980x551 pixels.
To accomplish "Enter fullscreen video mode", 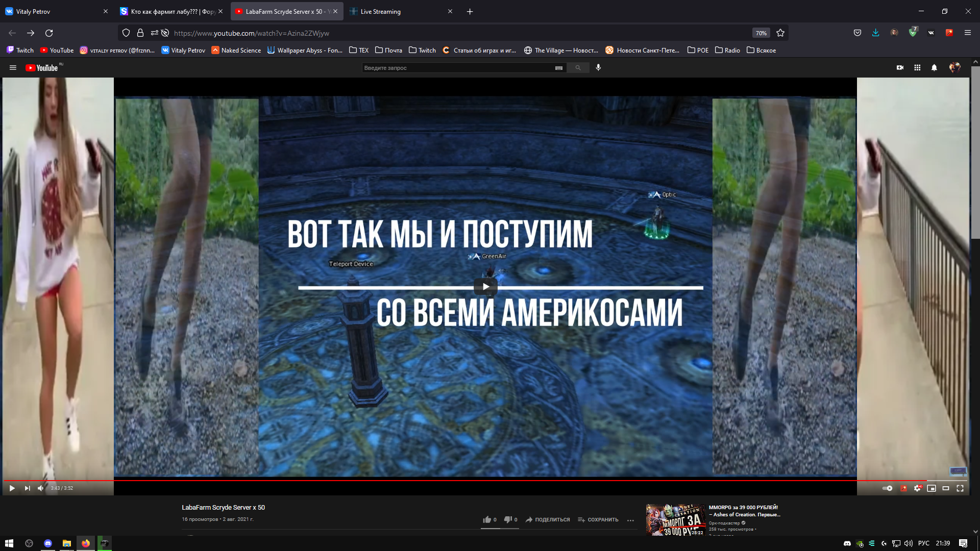I will (960, 488).
